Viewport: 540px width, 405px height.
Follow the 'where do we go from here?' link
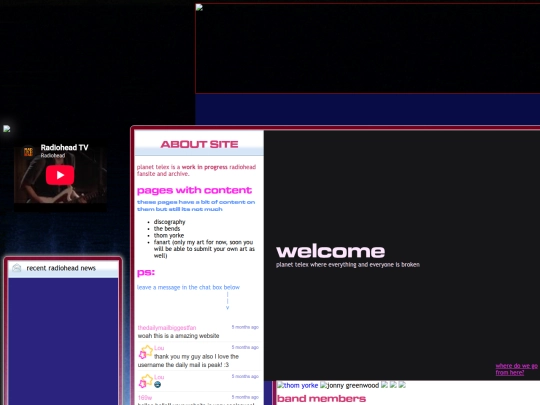pyautogui.click(x=516, y=369)
